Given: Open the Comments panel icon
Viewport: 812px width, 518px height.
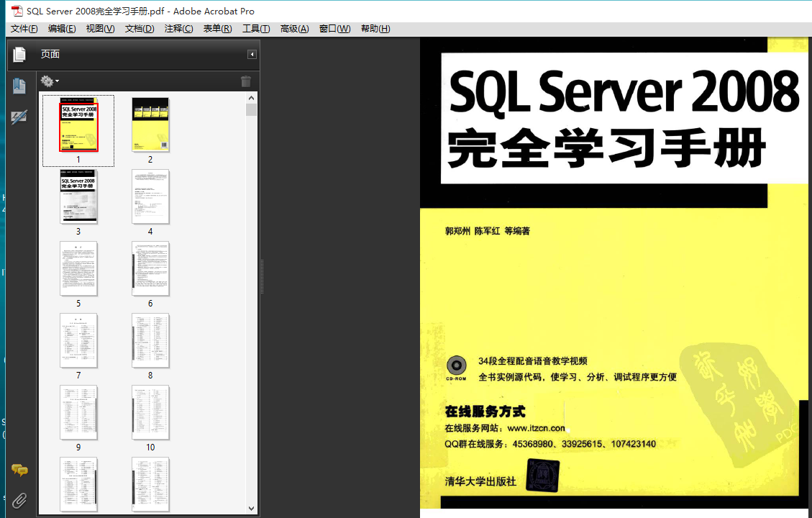Looking at the screenshot, I should [x=19, y=470].
